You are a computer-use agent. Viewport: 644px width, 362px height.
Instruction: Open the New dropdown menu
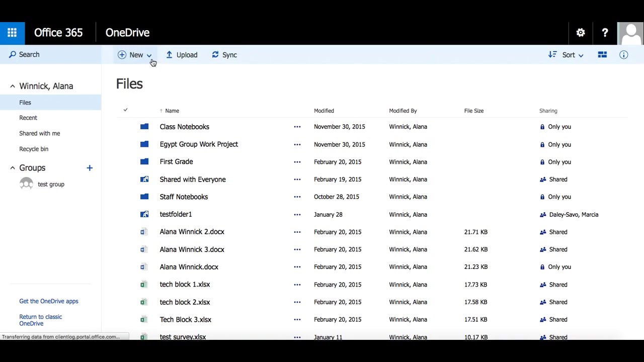(x=134, y=55)
